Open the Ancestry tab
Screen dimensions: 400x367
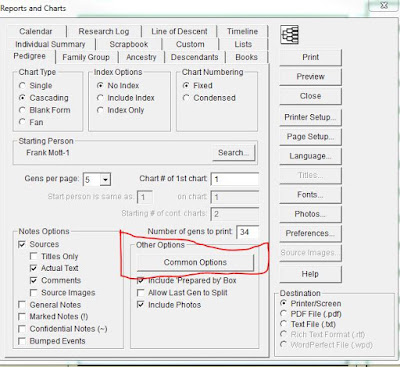141,57
